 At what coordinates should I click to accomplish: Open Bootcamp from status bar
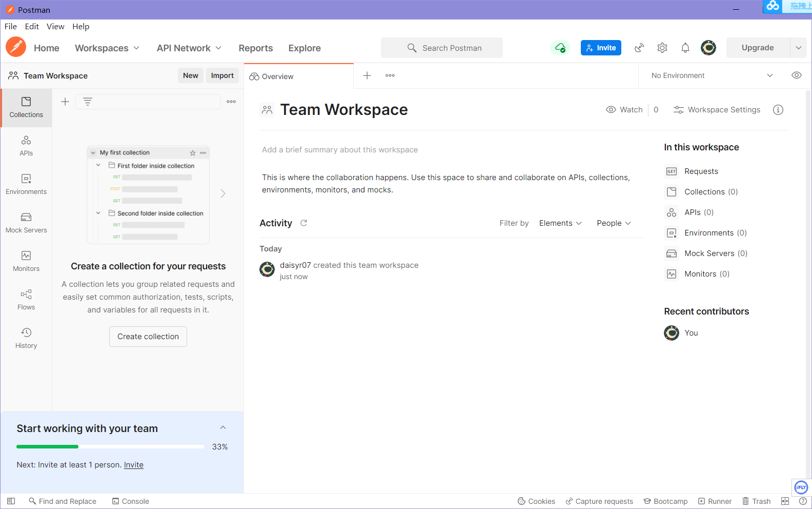pos(665,501)
